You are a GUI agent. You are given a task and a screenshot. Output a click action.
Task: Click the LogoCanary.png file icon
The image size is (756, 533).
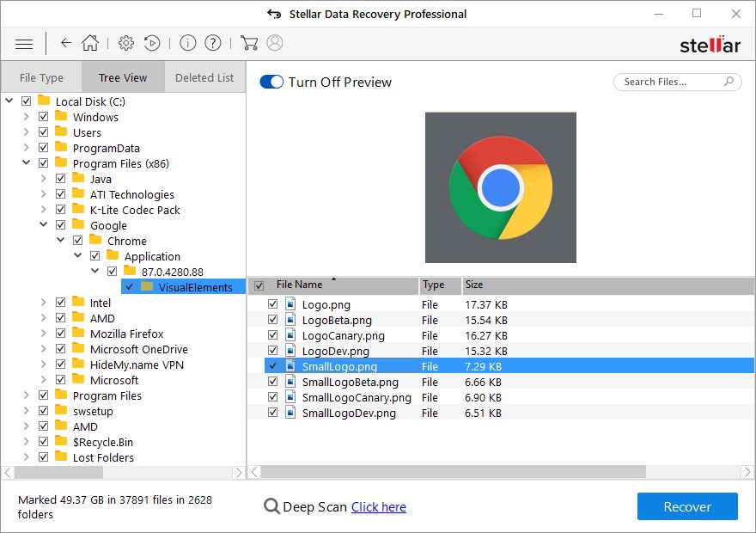coord(290,334)
